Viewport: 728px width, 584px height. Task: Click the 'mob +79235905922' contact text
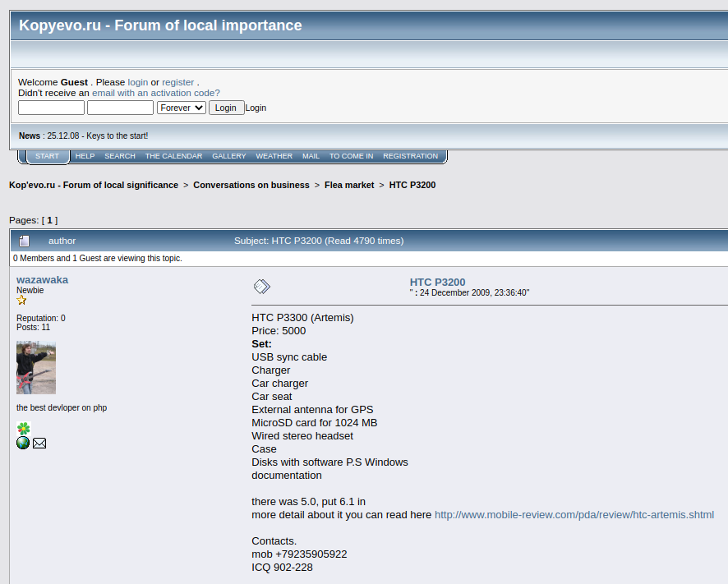pos(299,554)
